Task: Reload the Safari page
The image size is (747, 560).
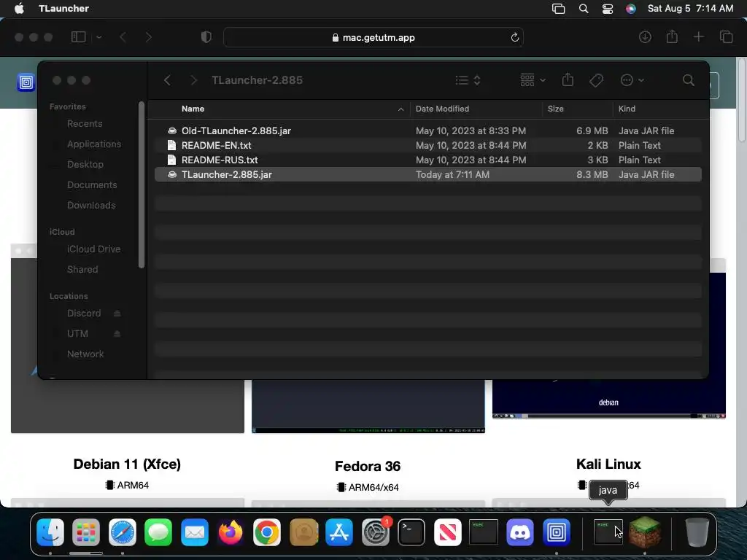Action: pyautogui.click(x=514, y=37)
